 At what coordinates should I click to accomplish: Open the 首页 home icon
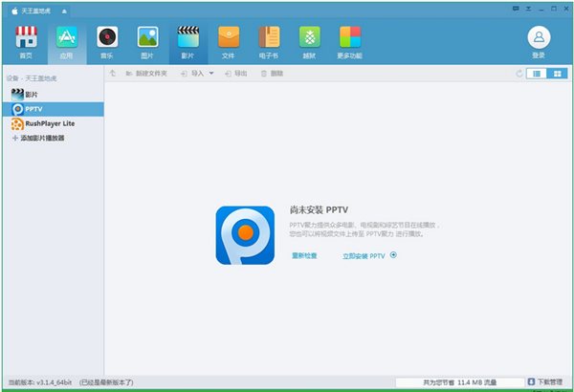click(x=26, y=40)
